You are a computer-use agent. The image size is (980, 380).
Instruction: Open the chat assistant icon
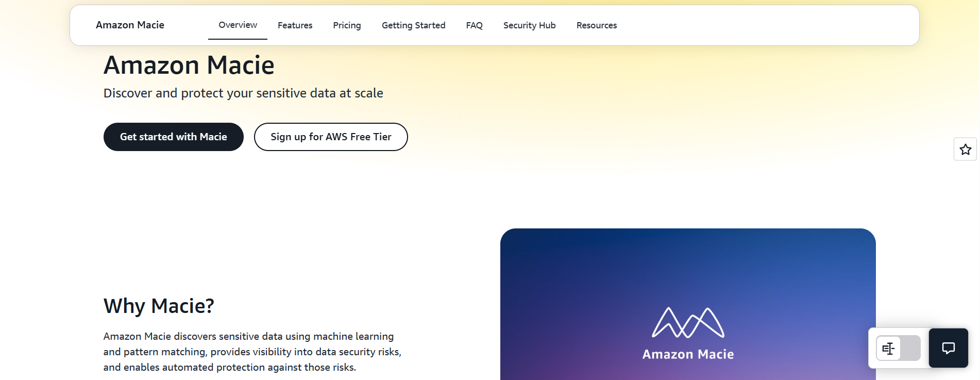[x=948, y=348]
